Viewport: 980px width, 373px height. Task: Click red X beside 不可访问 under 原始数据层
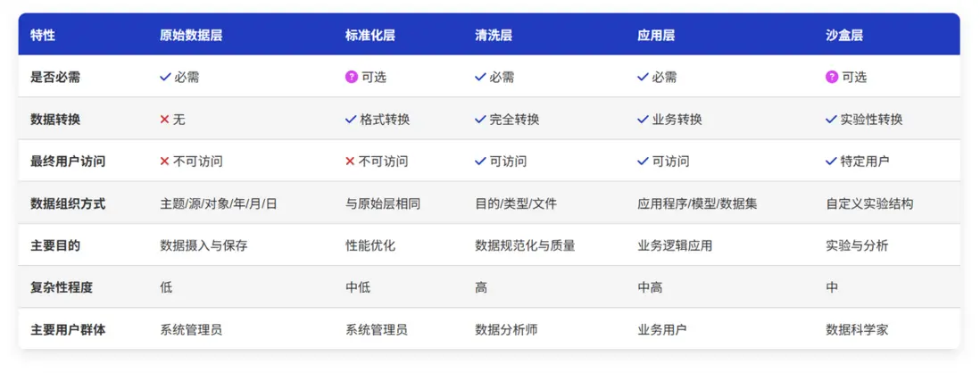(x=164, y=162)
